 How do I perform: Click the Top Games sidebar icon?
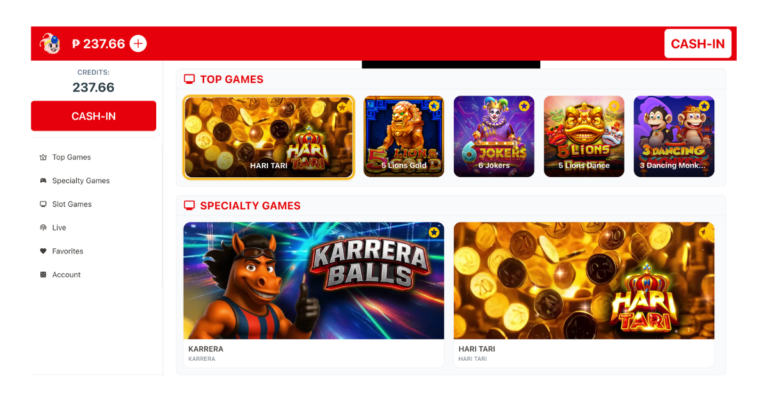click(43, 157)
